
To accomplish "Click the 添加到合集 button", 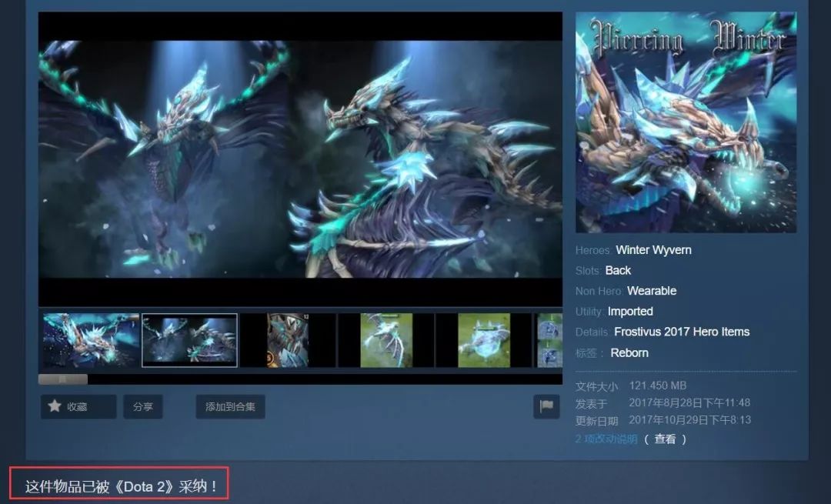I will (230, 406).
